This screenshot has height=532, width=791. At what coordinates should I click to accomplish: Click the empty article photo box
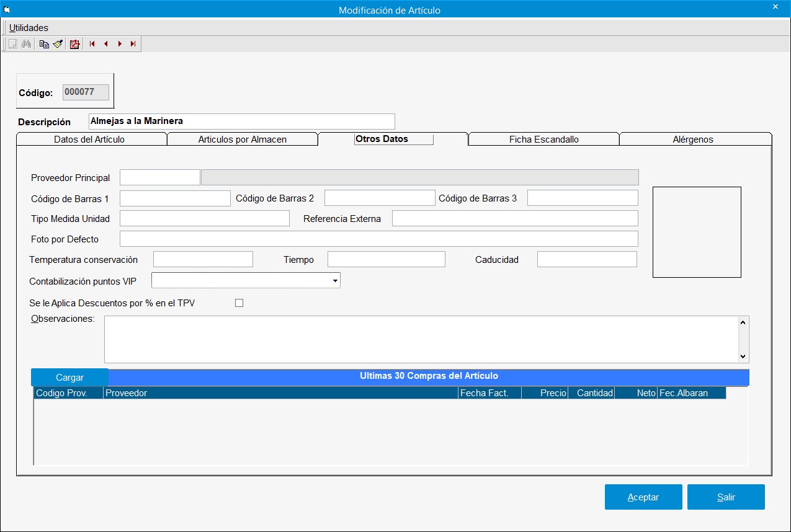697,232
